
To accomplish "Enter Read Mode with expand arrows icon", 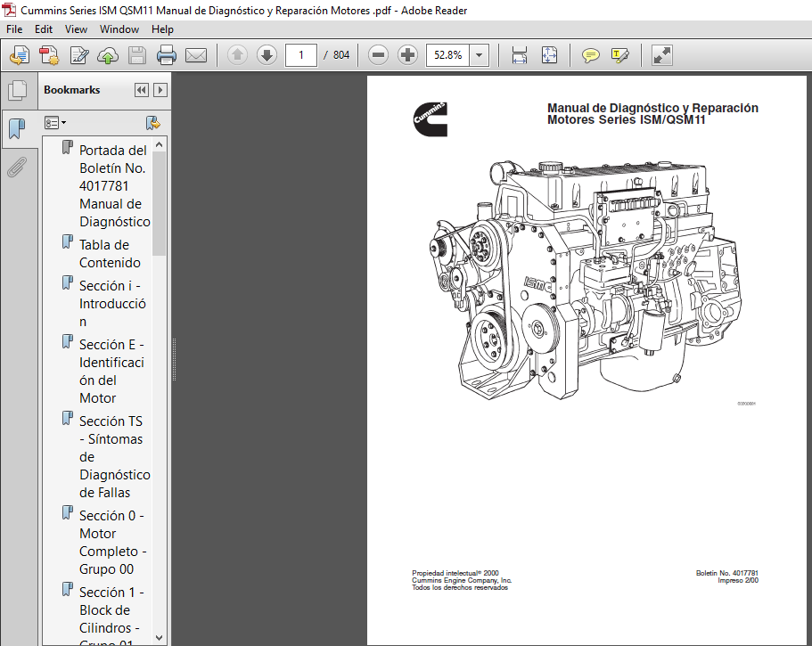I will coord(662,55).
